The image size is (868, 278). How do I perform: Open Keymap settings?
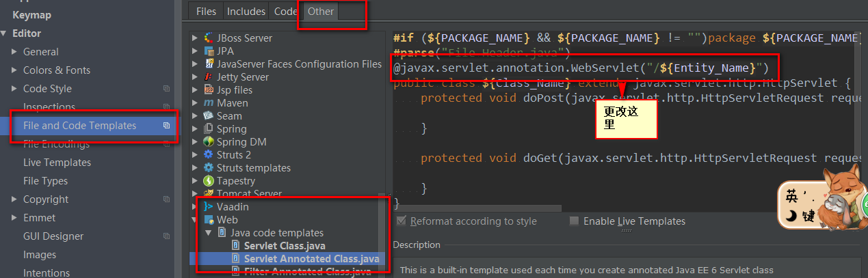(32, 15)
